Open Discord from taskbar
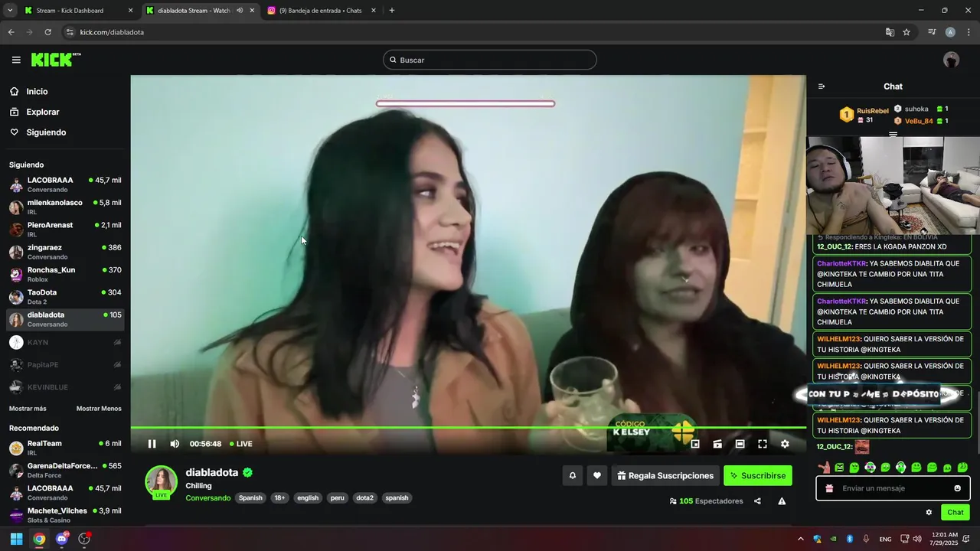 tap(62, 539)
